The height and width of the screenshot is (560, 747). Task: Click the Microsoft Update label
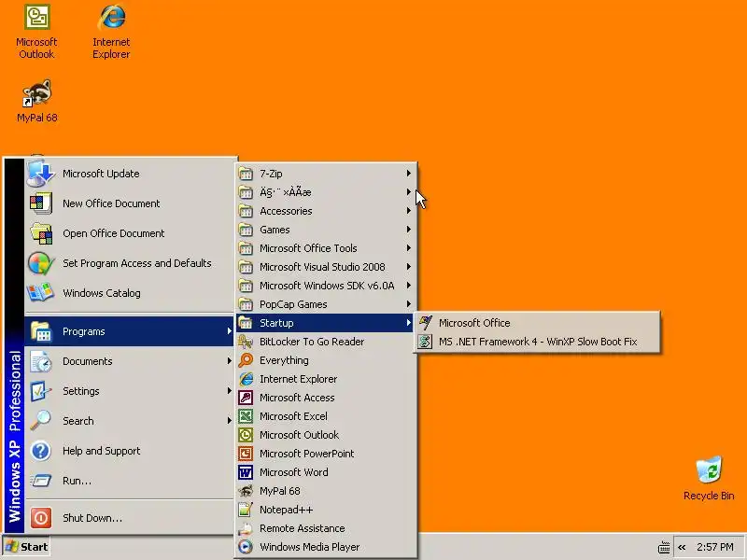101,174
